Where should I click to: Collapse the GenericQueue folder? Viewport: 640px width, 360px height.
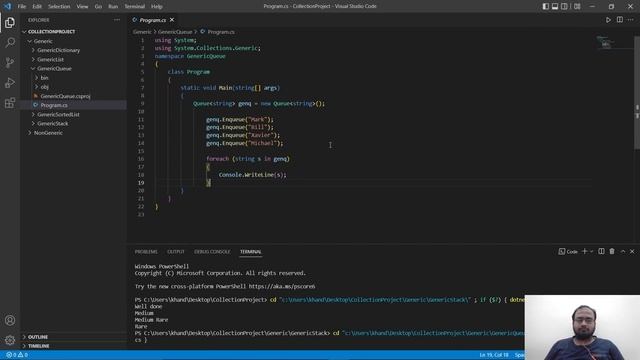(x=54, y=69)
